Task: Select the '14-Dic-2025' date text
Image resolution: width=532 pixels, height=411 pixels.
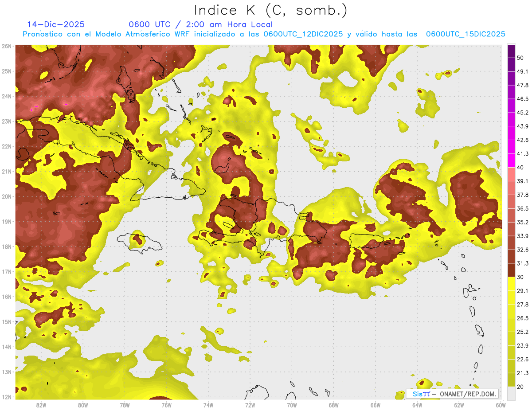Action: pyautogui.click(x=56, y=24)
